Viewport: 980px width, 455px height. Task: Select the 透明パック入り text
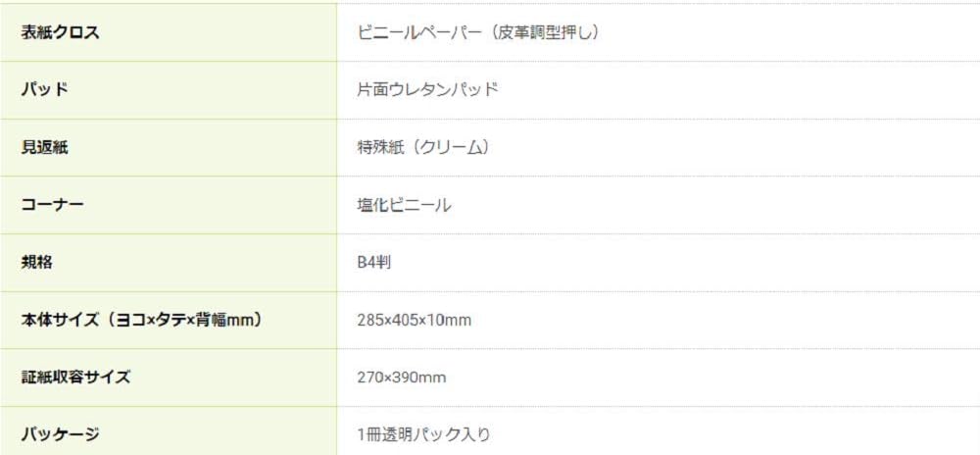coord(443,433)
